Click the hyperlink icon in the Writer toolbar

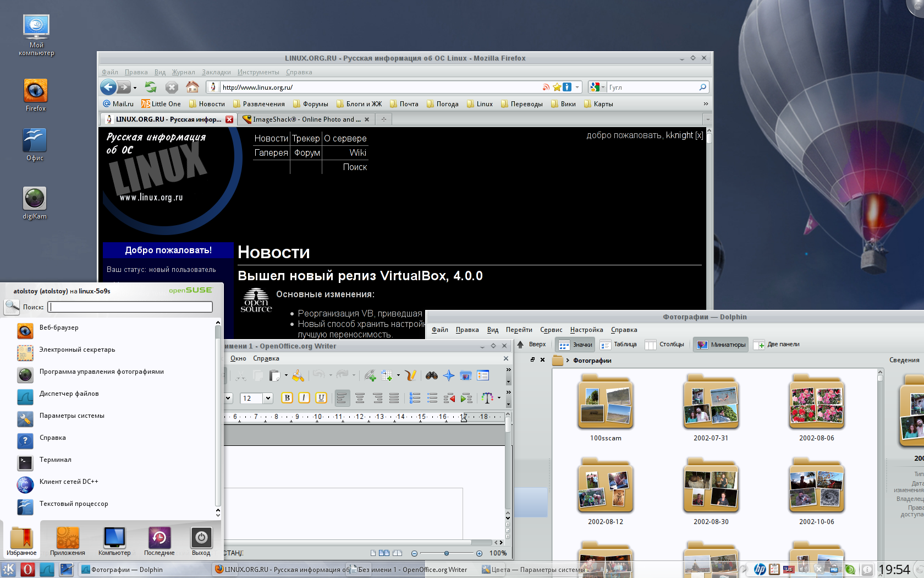(x=370, y=375)
